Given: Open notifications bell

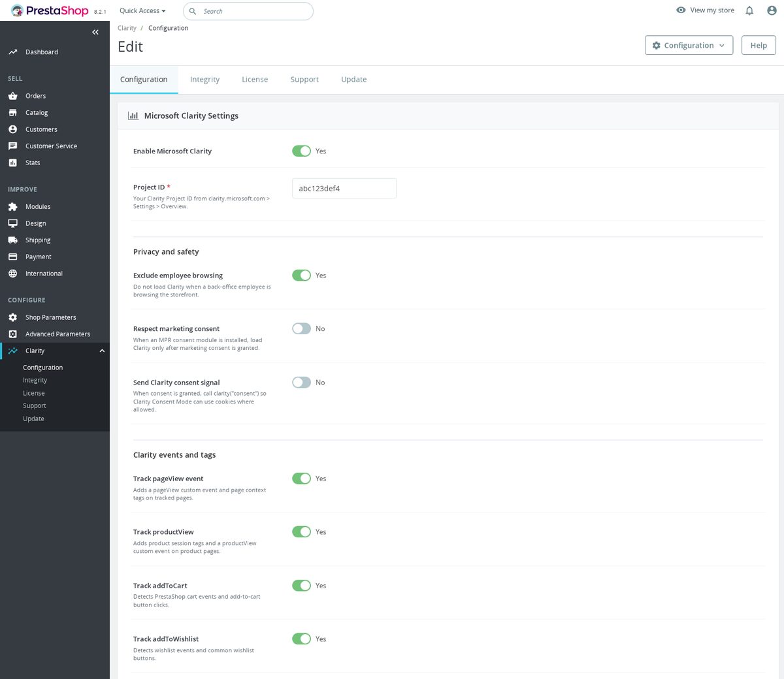Looking at the screenshot, I should coord(749,10).
